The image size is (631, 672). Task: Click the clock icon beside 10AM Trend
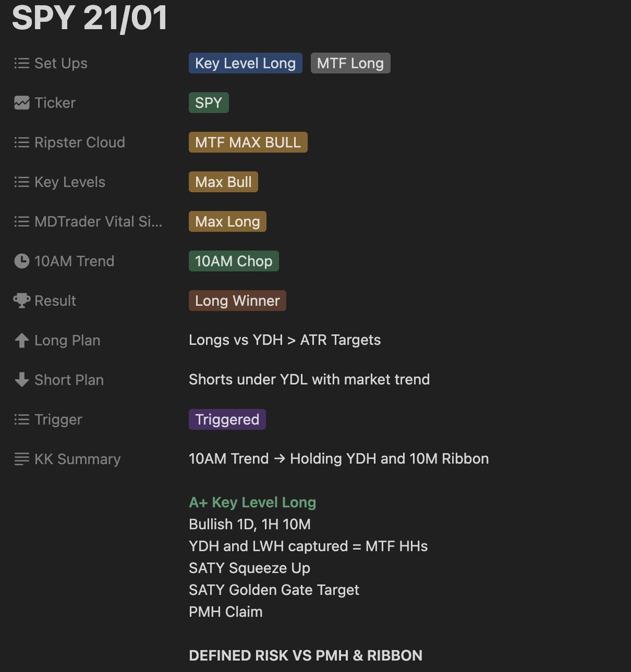[x=22, y=261]
